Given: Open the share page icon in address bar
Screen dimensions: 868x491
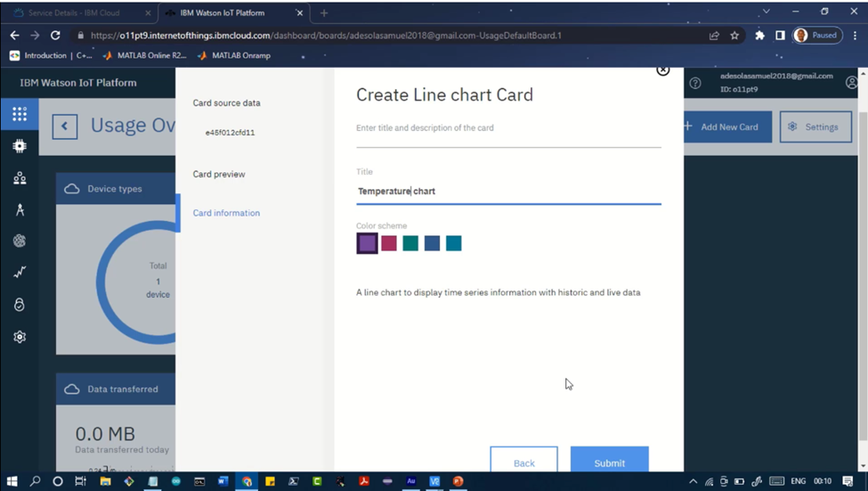Looking at the screenshot, I should coord(714,36).
